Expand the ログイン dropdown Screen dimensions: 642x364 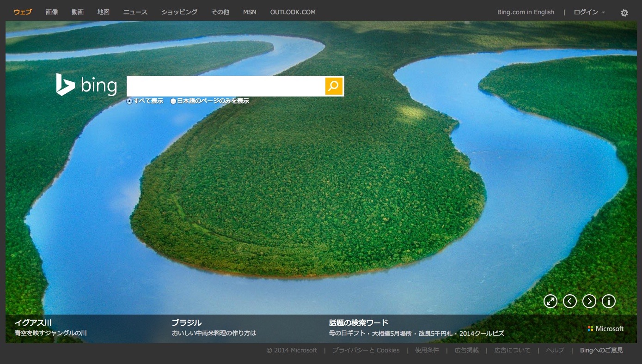click(589, 12)
